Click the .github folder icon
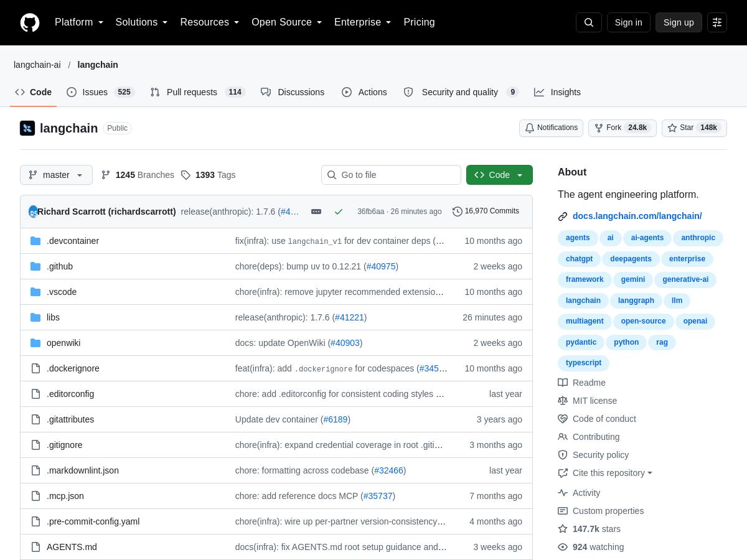 click(x=35, y=266)
